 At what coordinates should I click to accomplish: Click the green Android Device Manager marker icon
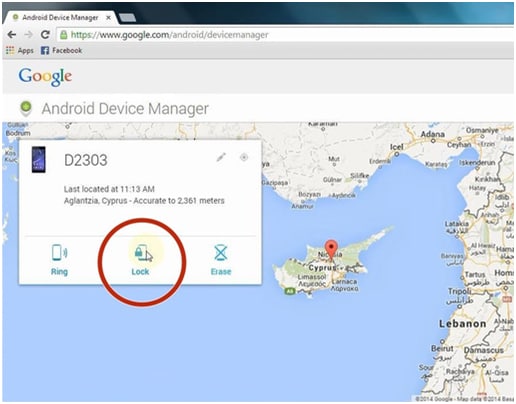pyautogui.click(x=26, y=108)
